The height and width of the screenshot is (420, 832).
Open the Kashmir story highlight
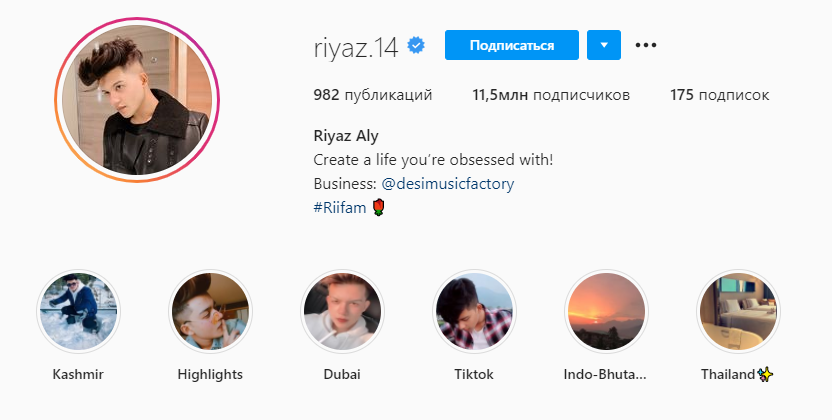tap(79, 311)
